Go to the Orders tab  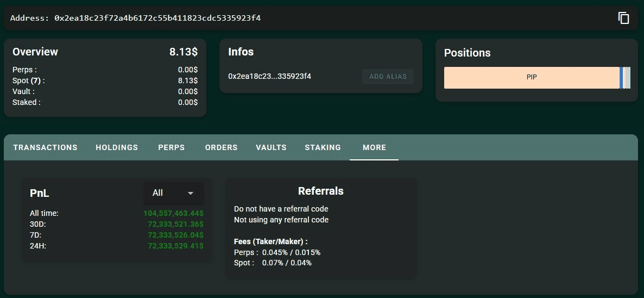(x=221, y=147)
